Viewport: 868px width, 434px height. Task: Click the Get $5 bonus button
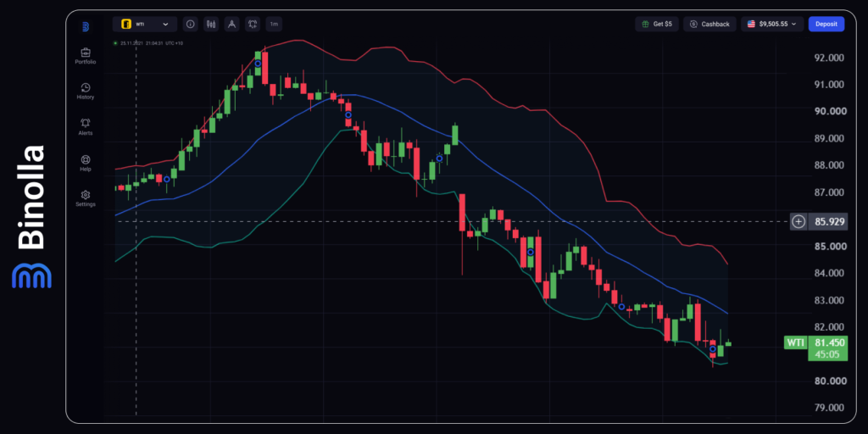pos(657,25)
